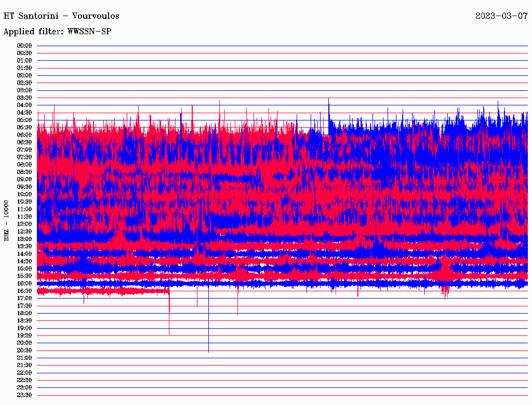Click the 2023-03-07 date label
The height and width of the screenshot is (405, 532).
pyautogui.click(x=501, y=16)
